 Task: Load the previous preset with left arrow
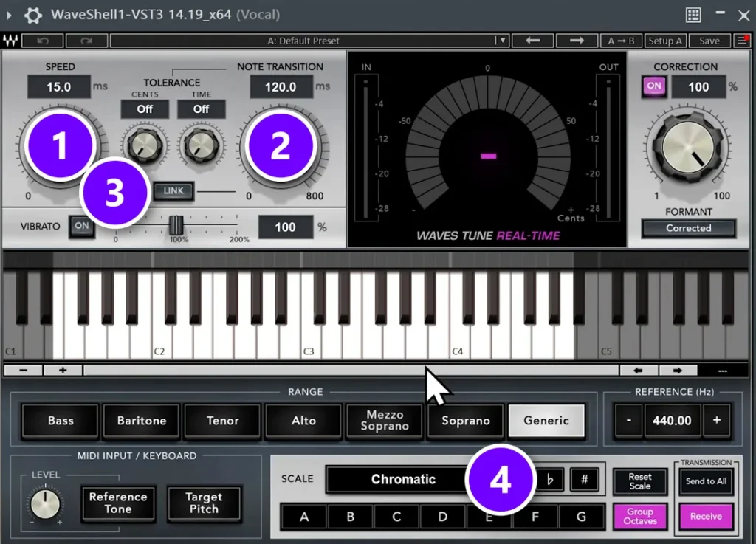[x=533, y=41]
